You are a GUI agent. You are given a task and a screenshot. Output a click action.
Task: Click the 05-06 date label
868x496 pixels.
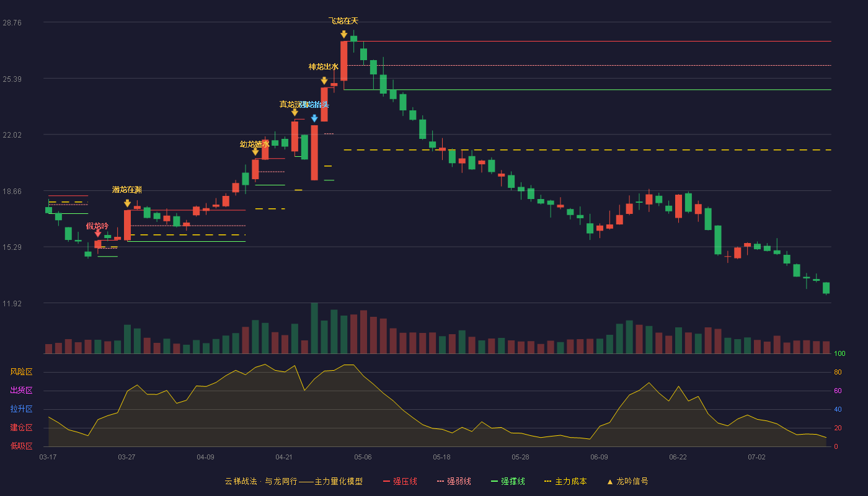(363, 457)
